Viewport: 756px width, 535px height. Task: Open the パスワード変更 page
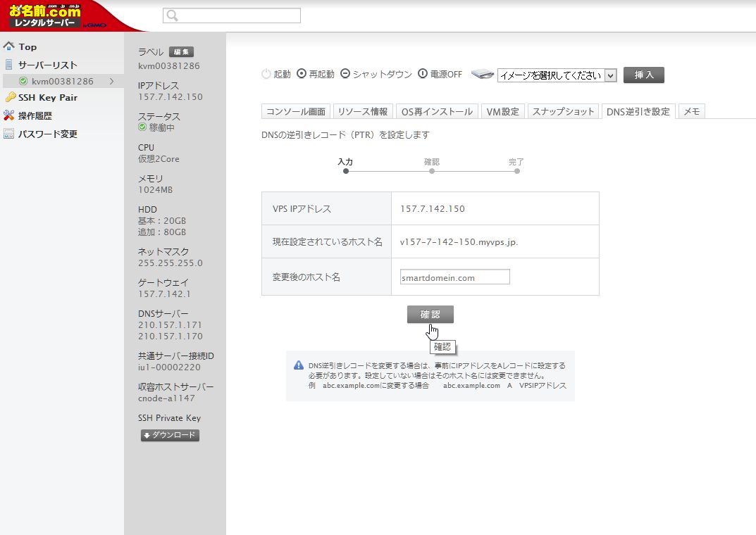click(48, 134)
